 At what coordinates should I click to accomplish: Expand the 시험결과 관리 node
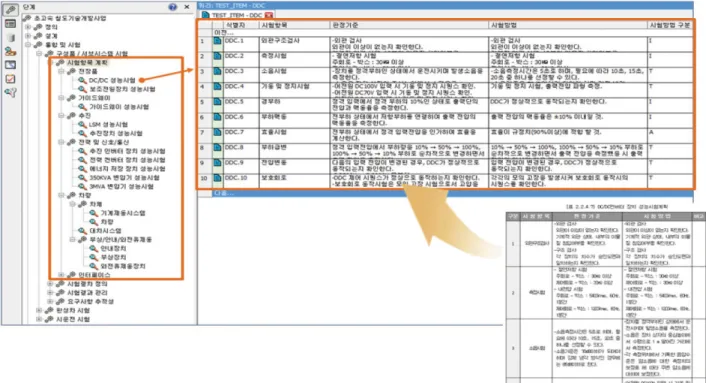(x=50, y=293)
